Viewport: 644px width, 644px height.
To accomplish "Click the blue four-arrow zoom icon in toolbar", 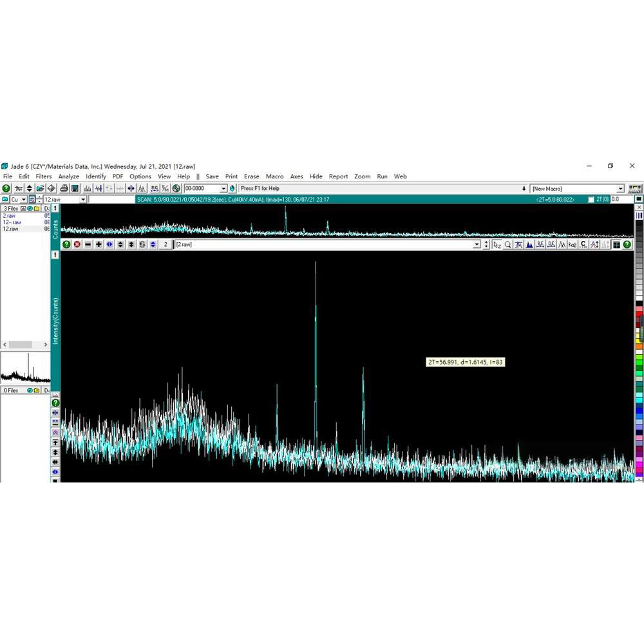I will [x=131, y=189].
